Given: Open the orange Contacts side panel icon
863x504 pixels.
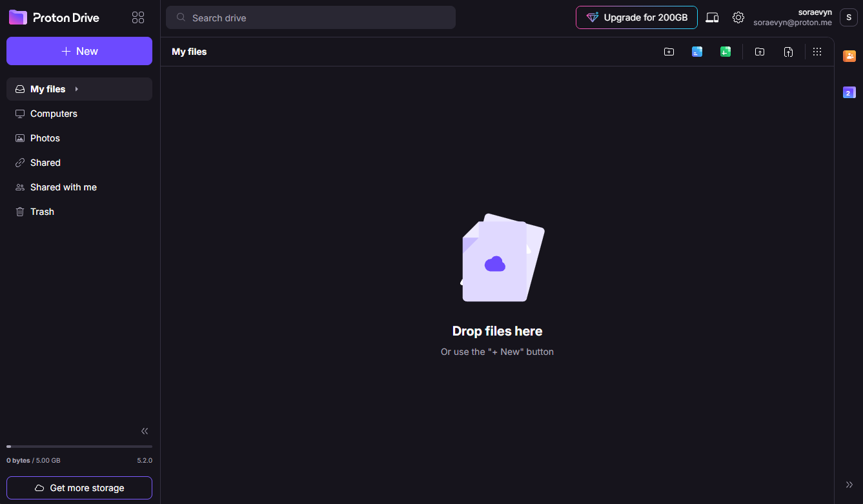Looking at the screenshot, I should click(849, 56).
